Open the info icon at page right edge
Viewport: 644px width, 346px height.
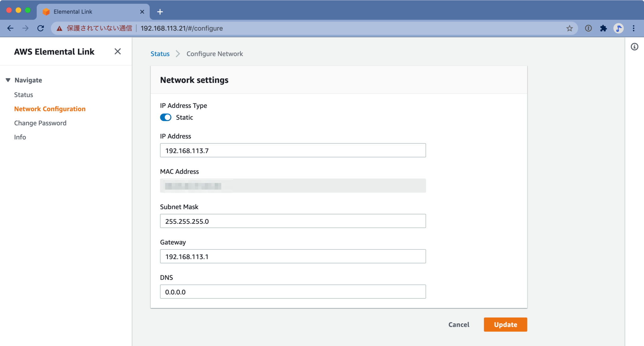point(635,47)
